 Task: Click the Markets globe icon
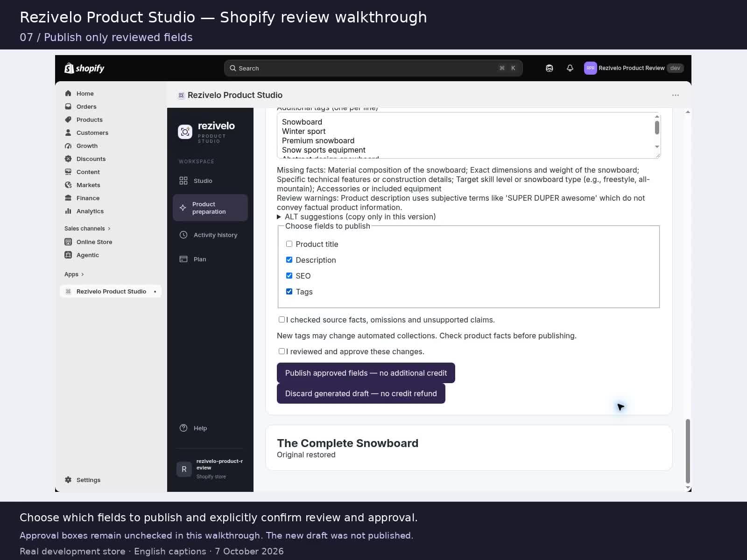[x=68, y=185]
